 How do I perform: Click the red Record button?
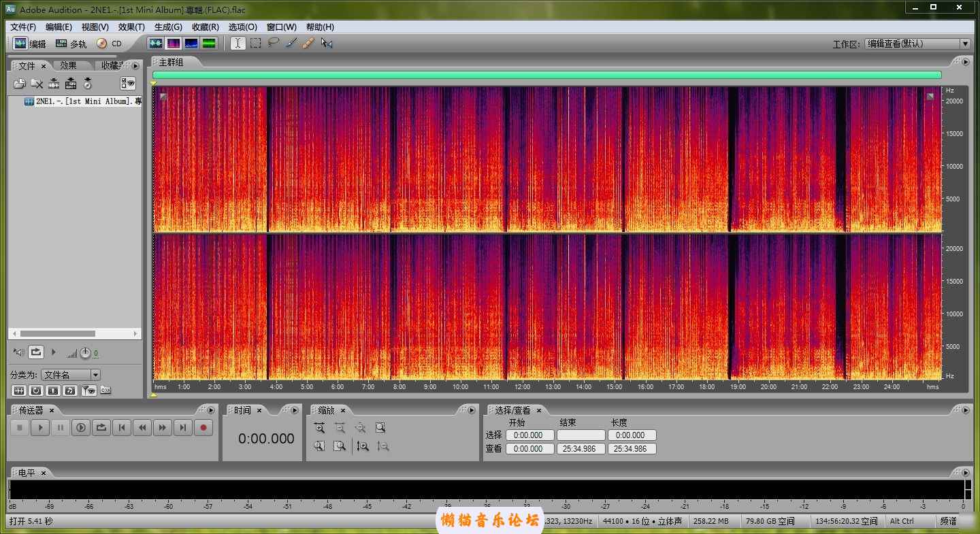point(203,428)
